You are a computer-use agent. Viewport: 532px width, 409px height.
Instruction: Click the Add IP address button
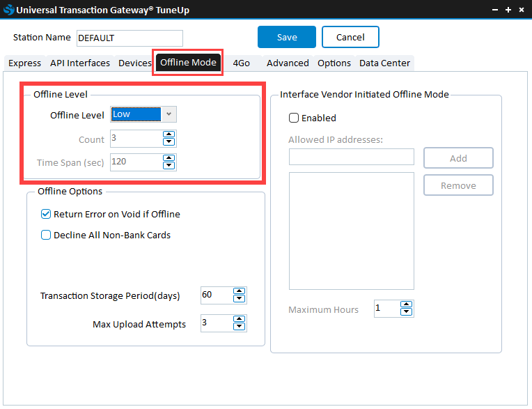458,158
